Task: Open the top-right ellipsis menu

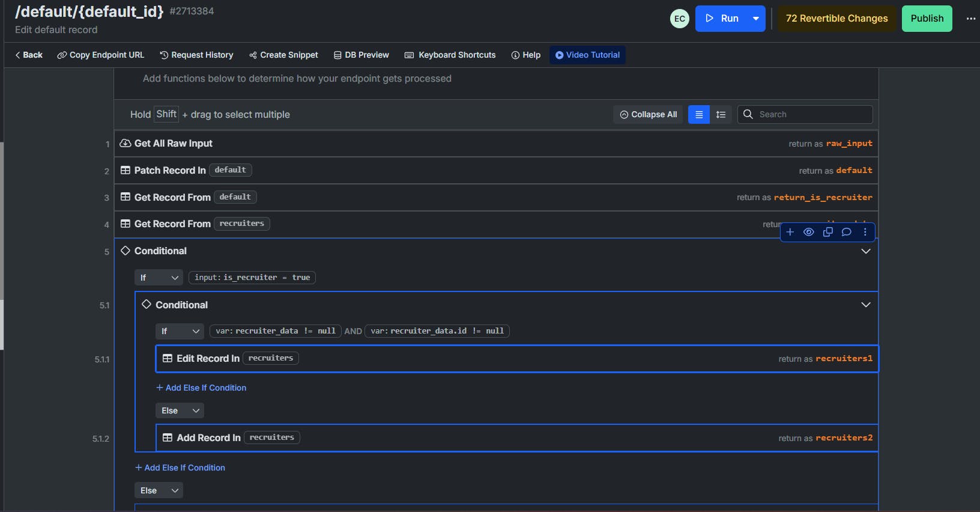Action: pyautogui.click(x=971, y=19)
